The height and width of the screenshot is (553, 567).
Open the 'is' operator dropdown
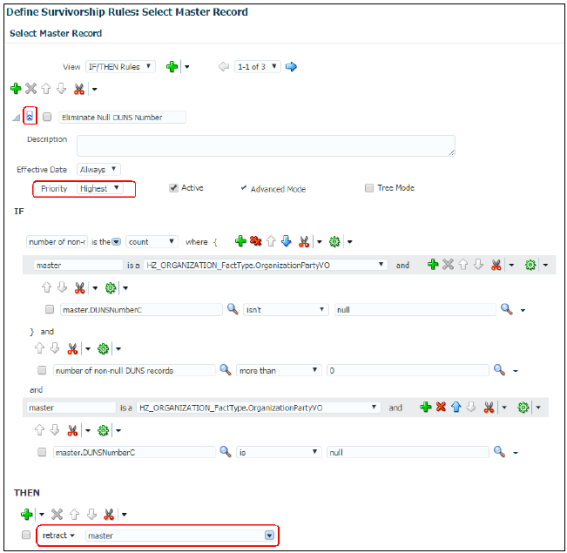[279, 452]
